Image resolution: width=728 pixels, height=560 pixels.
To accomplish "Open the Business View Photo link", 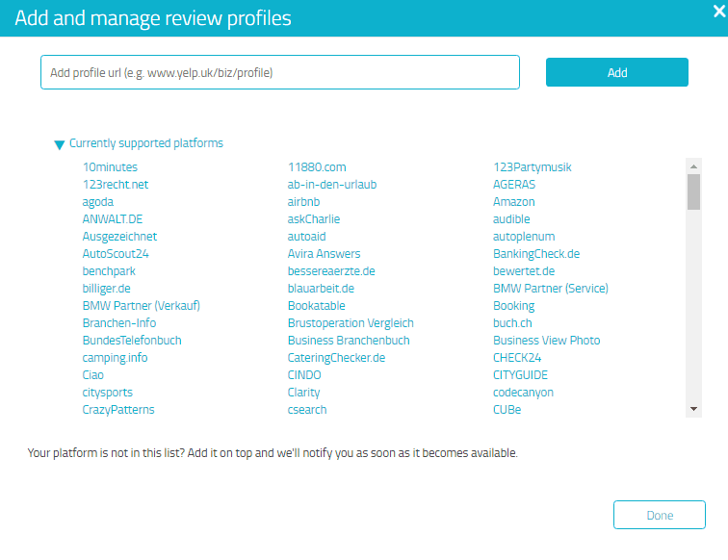I will [546, 341].
